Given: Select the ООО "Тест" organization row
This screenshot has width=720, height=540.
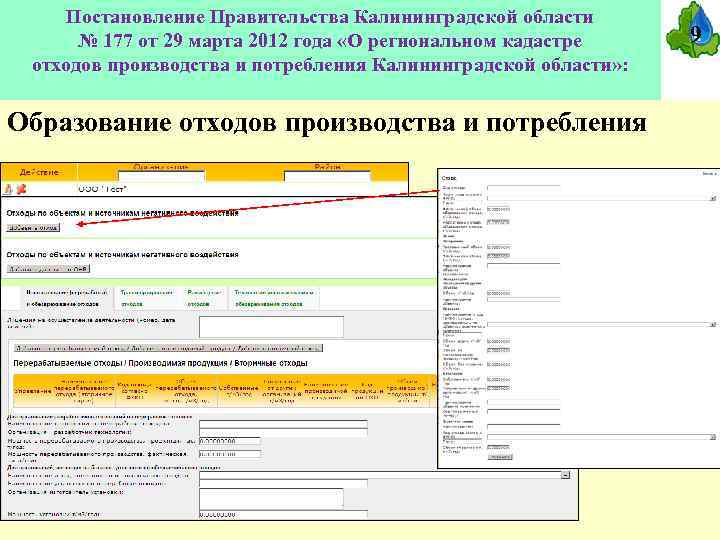Looking at the screenshot, I should pyautogui.click(x=205, y=189).
